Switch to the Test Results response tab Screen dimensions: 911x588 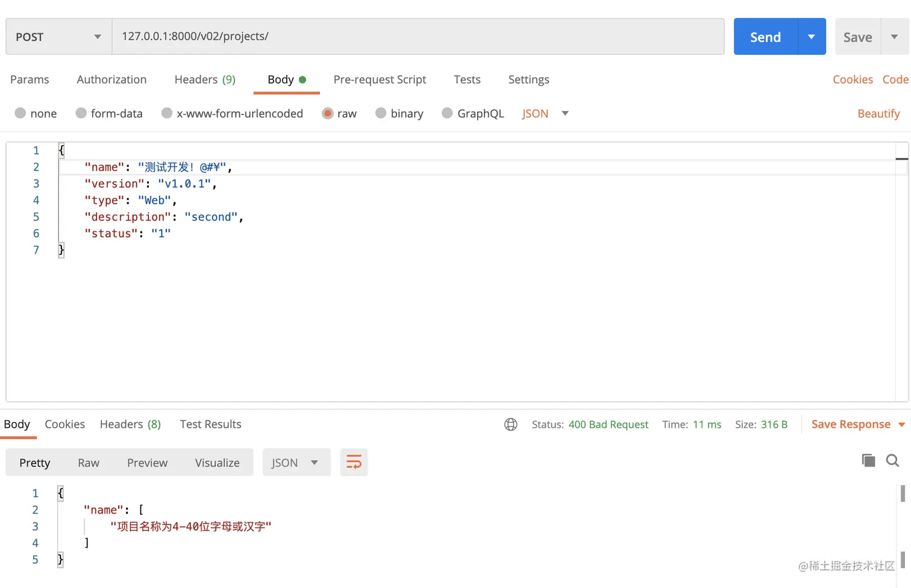pyautogui.click(x=210, y=425)
